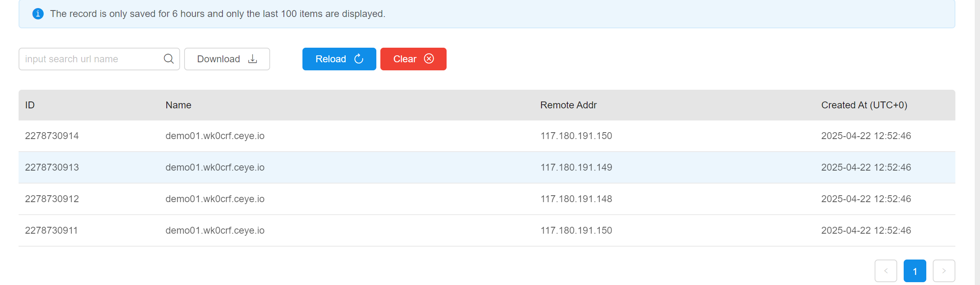The image size is (980, 285).
Task: Click the reload circular arrow icon
Action: pos(359,59)
